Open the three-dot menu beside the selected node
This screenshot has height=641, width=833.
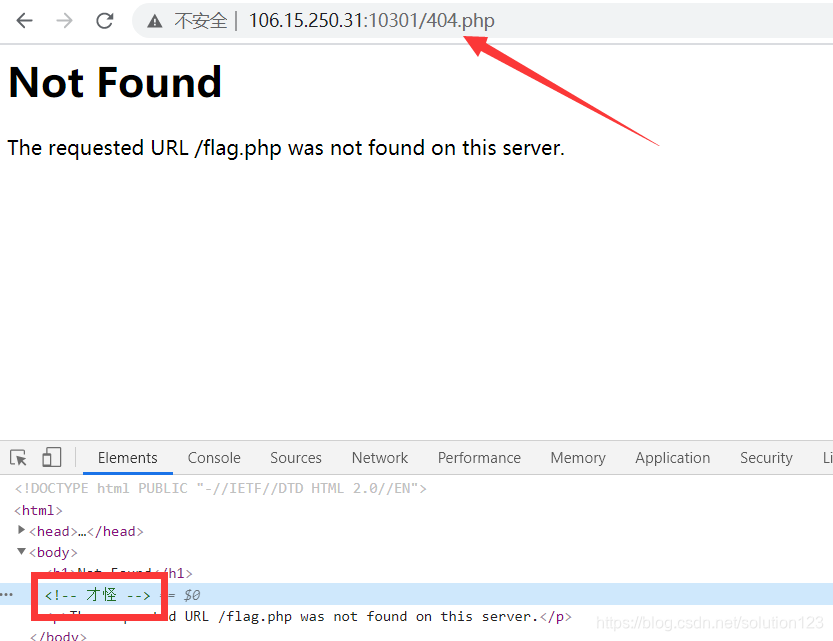(x=6, y=595)
